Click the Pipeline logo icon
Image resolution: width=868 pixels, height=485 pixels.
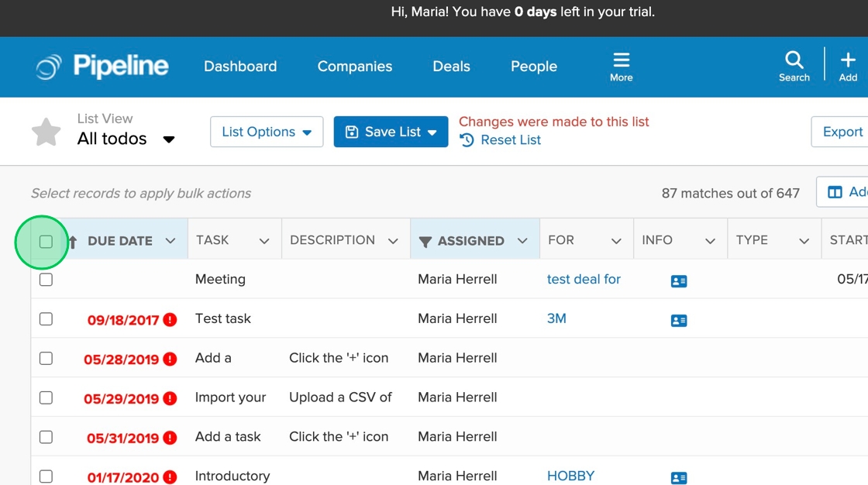(48, 67)
